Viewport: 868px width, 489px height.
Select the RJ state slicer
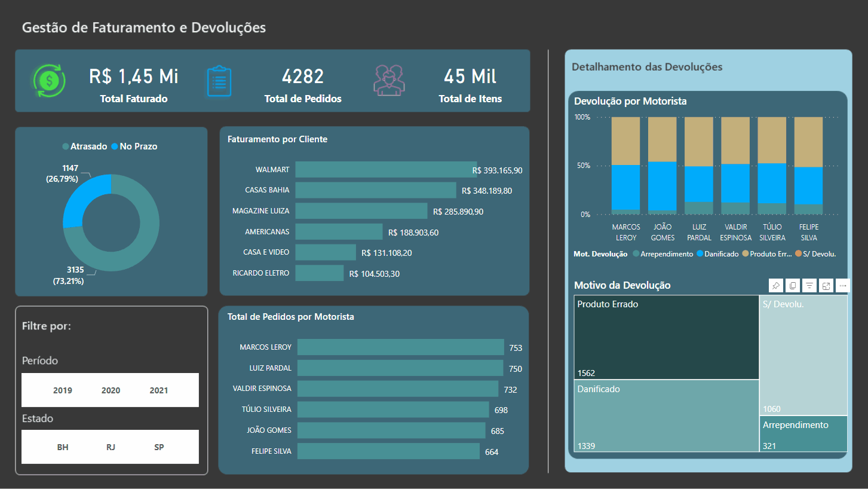pyautogui.click(x=111, y=447)
